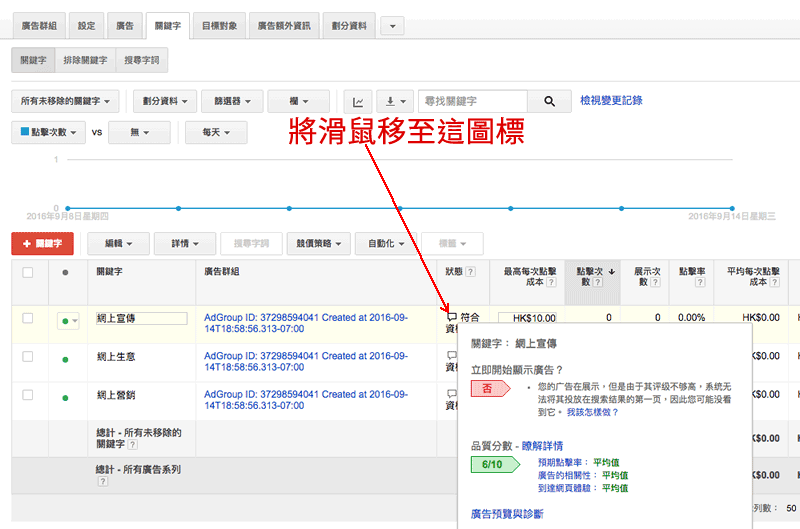Tick the checkbox for 網上宣傳 row

[x=28, y=318]
